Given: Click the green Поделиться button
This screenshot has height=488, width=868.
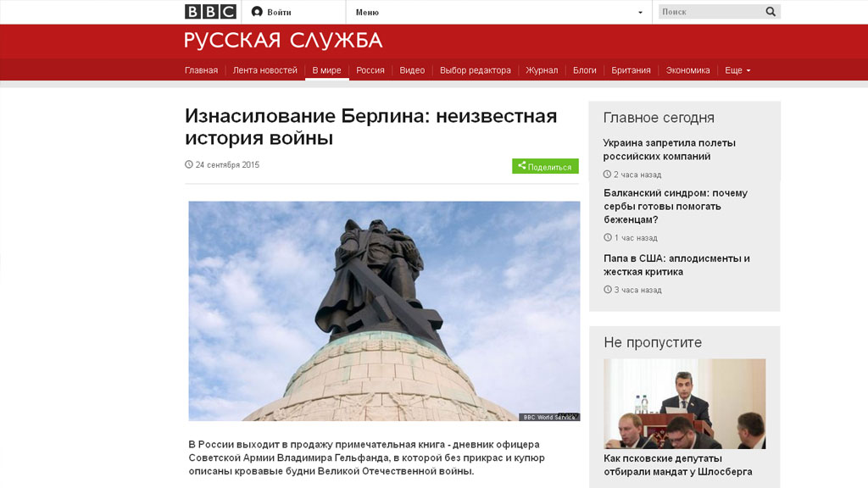Looking at the screenshot, I should (x=545, y=166).
